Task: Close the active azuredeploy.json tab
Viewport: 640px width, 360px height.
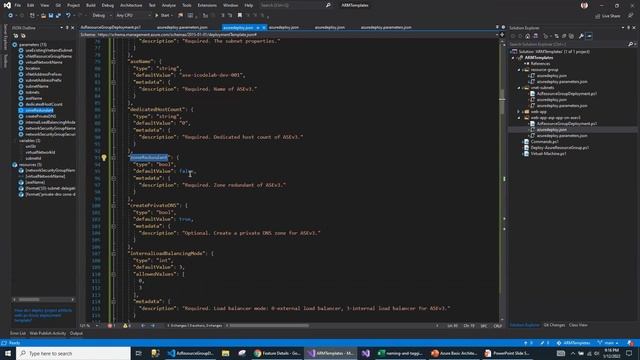Action: 264,27
